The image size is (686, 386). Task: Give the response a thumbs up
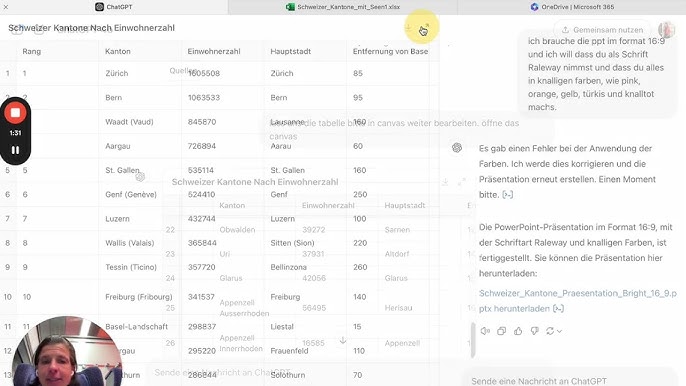coord(518,331)
